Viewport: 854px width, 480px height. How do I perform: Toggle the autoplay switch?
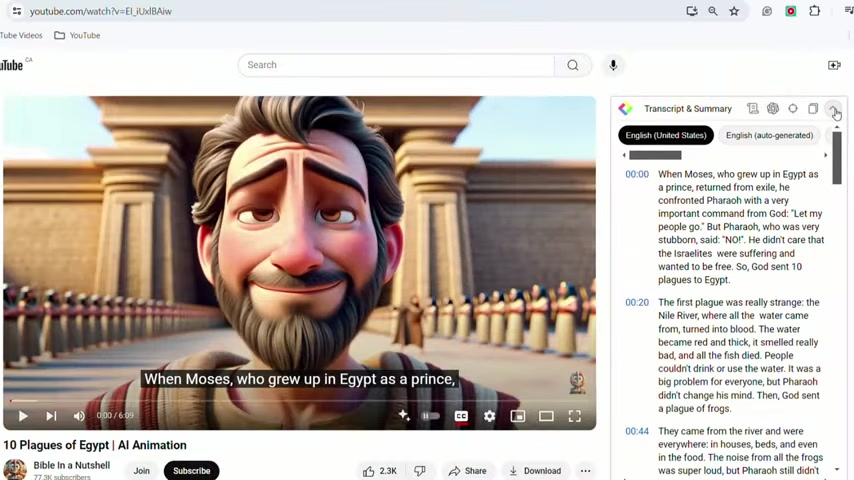point(431,416)
